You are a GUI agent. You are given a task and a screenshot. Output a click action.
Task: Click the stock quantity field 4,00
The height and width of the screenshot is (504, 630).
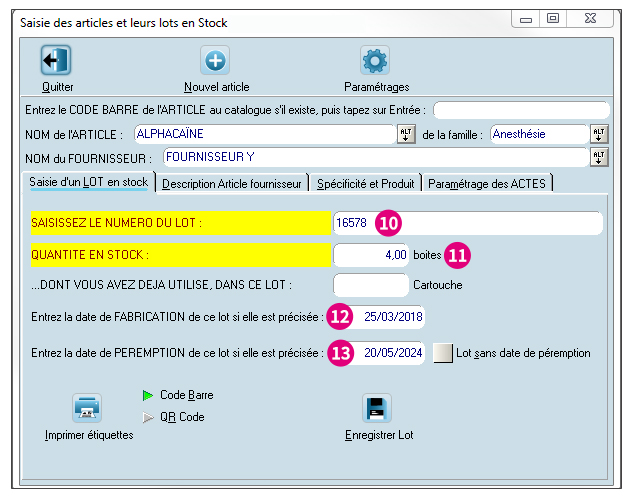click(x=371, y=255)
